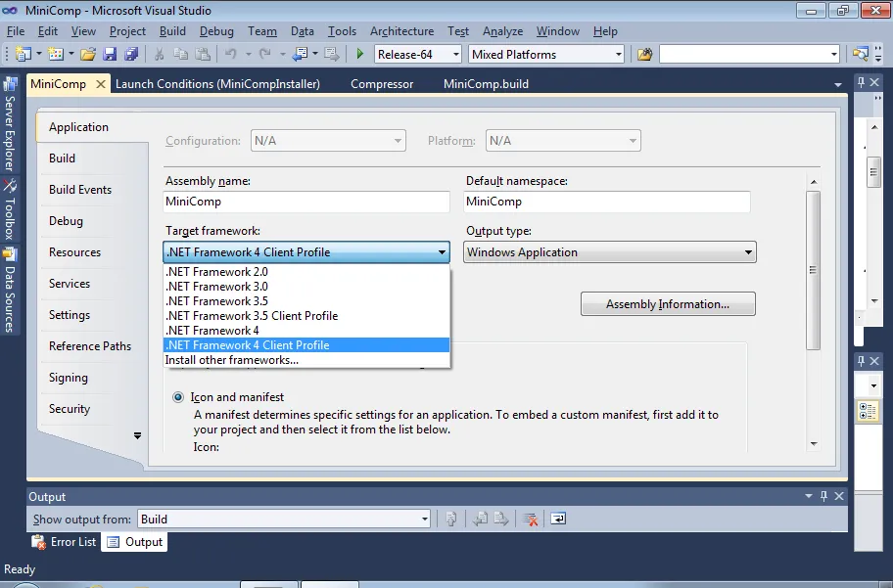Image resolution: width=893 pixels, height=588 pixels.
Task: Click the Navigate Forward icon
Action: [332, 54]
